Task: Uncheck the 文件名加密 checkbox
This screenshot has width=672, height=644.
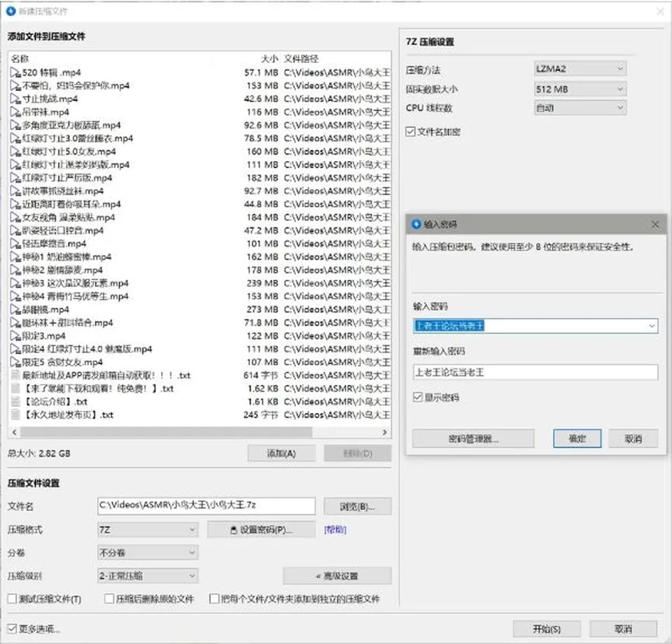Action: click(x=410, y=132)
